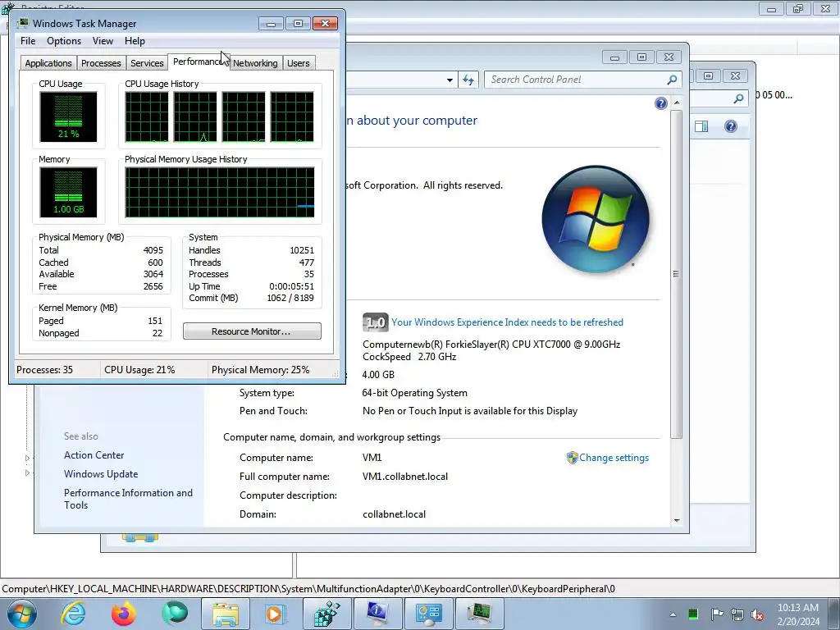840x630 pixels.
Task: Click the Up Time 0:00:05:51 value
Action: [291, 286]
